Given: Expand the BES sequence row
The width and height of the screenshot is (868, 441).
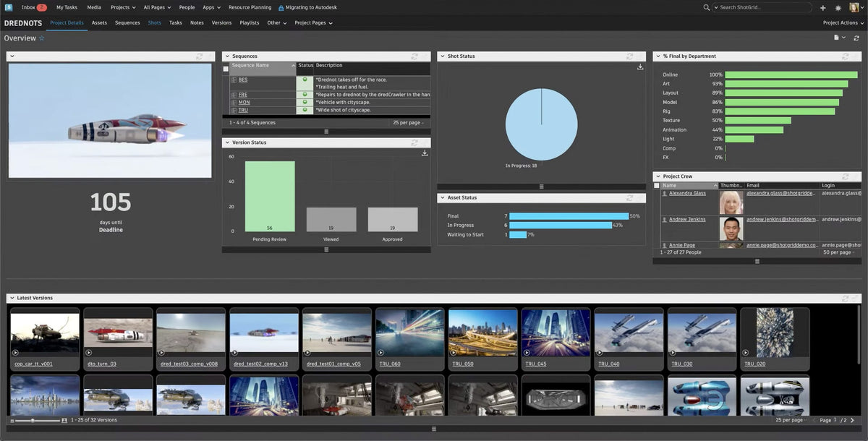Looking at the screenshot, I should (234, 80).
